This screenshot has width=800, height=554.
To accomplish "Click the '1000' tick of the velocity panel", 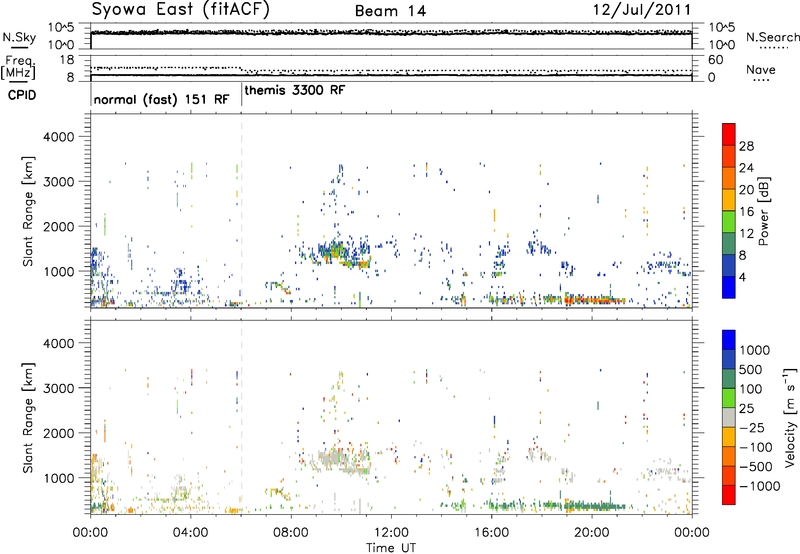I will click(58, 478).
